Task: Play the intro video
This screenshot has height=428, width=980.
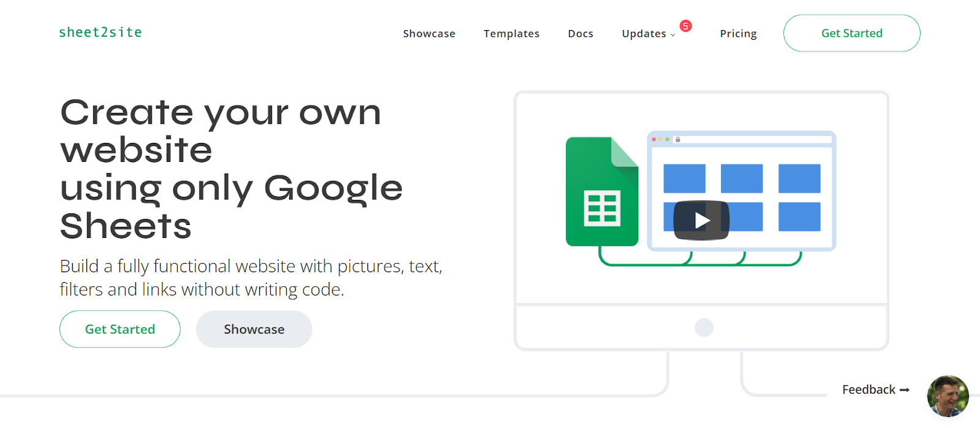Action: (701, 220)
